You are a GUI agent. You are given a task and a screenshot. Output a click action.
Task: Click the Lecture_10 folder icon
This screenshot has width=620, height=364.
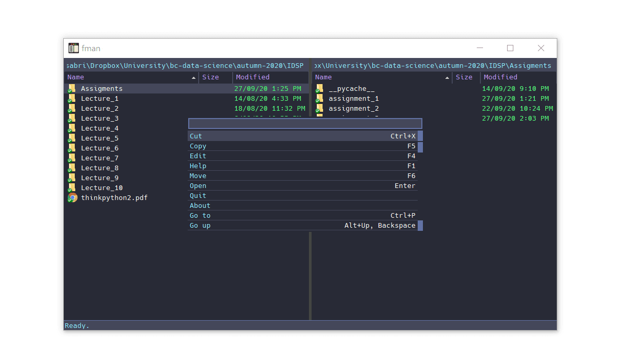(x=72, y=188)
